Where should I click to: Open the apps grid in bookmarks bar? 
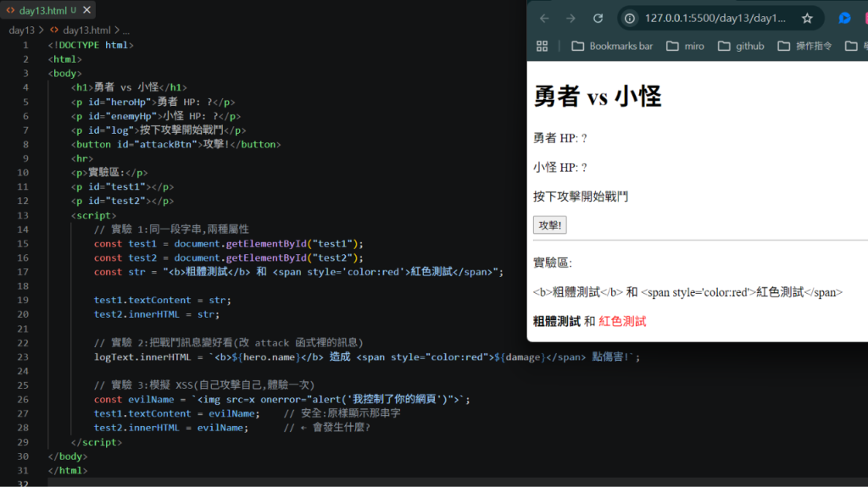[x=542, y=46]
